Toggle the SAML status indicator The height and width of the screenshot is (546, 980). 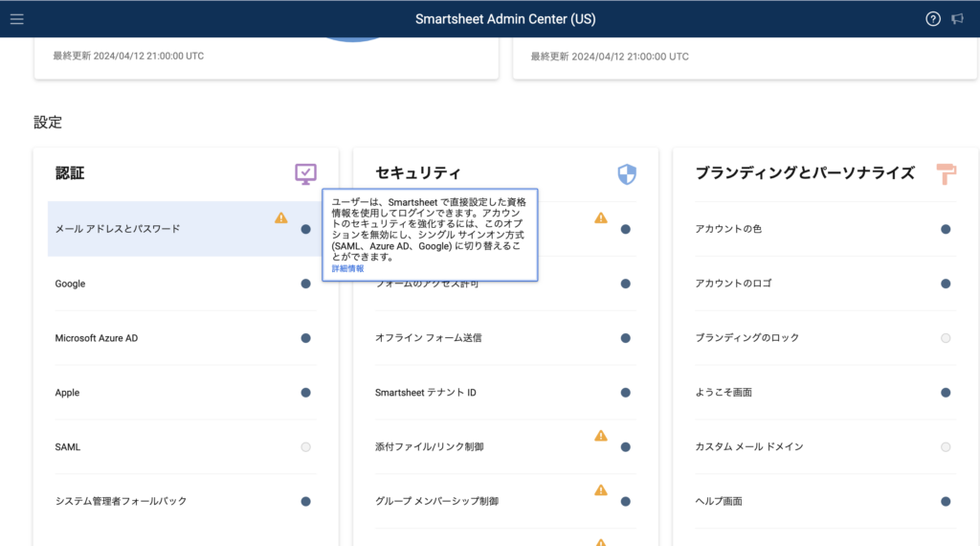(x=305, y=446)
